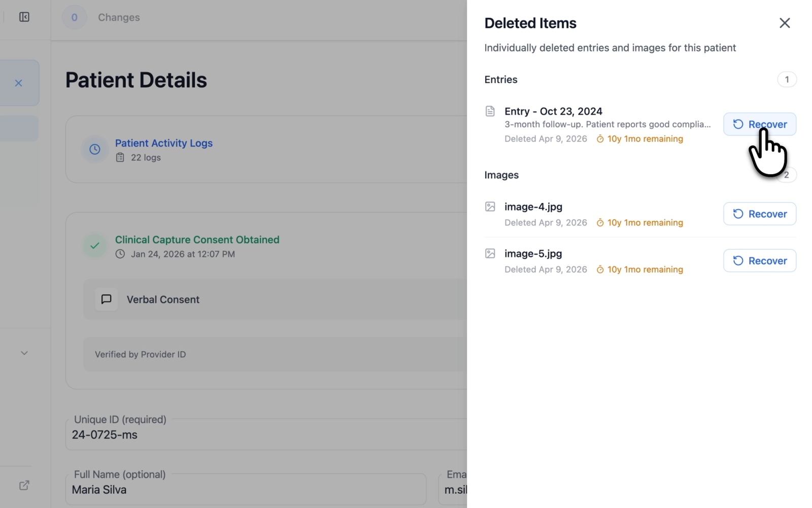Open Patient Activity Logs

click(x=163, y=143)
